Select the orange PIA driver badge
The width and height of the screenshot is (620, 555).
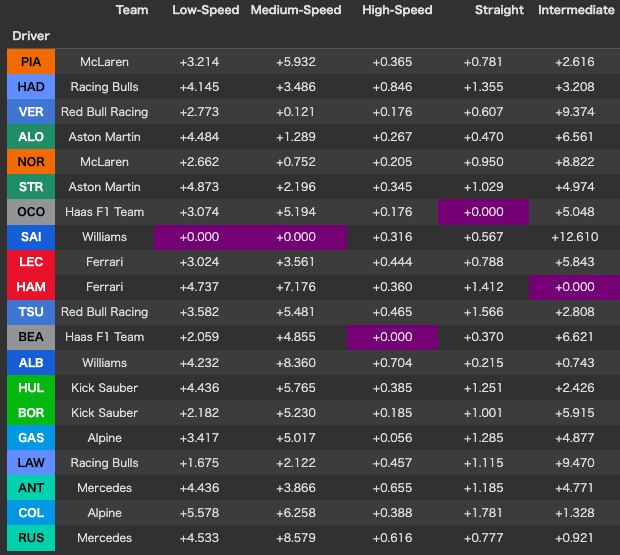pos(31,62)
